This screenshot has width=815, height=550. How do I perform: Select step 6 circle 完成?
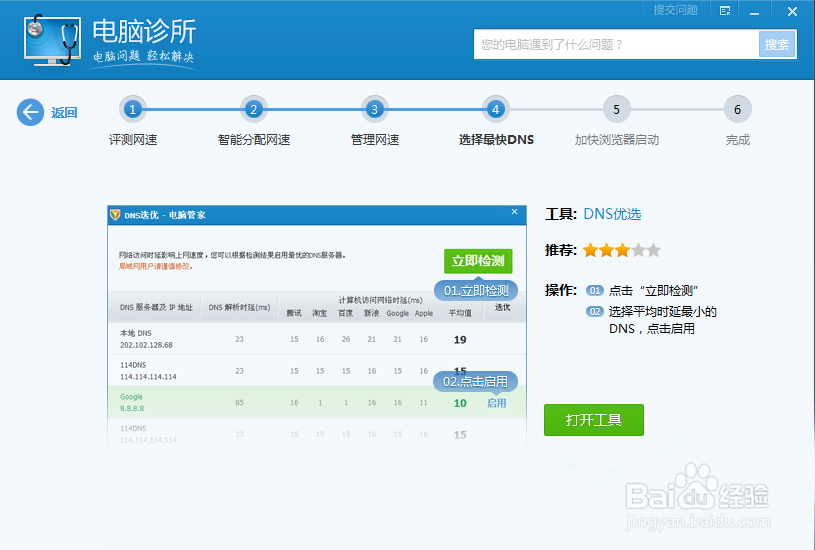[738, 109]
